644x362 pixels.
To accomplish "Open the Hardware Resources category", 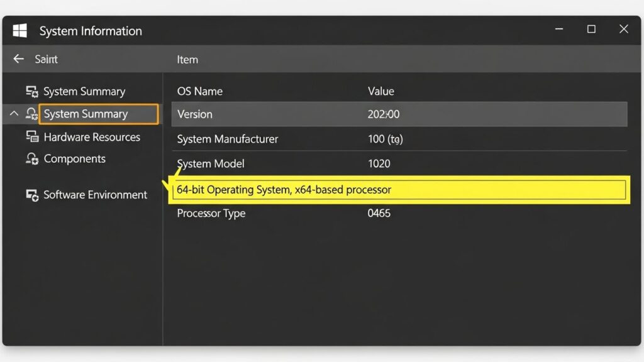I will click(92, 137).
